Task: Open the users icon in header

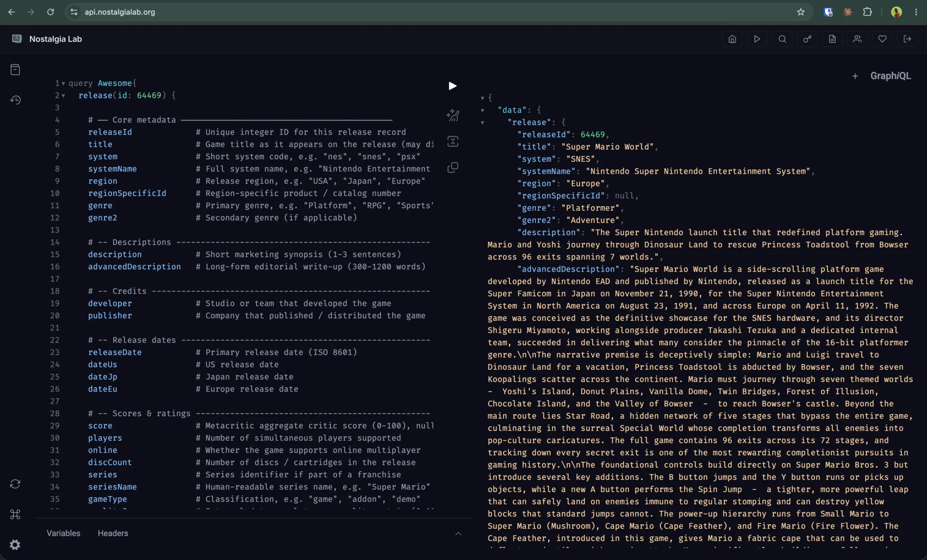Action: click(x=857, y=39)
